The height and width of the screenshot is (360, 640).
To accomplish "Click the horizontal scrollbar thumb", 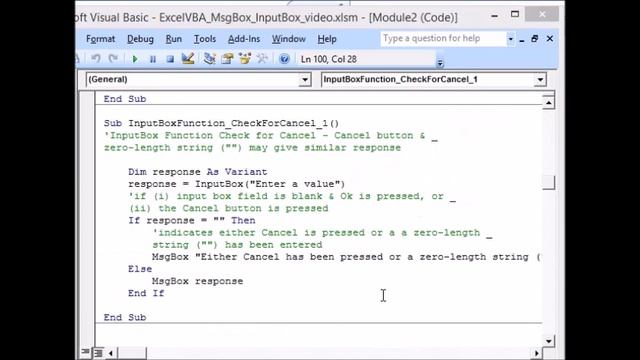I will tap(131, 353).
